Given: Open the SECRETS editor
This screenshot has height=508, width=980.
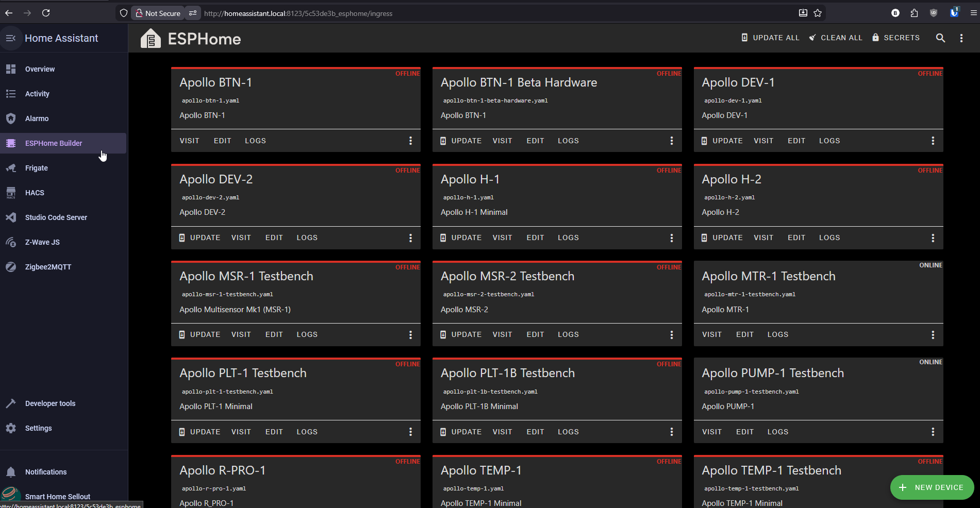Looking at the screenshot, I should click(895, 38).
